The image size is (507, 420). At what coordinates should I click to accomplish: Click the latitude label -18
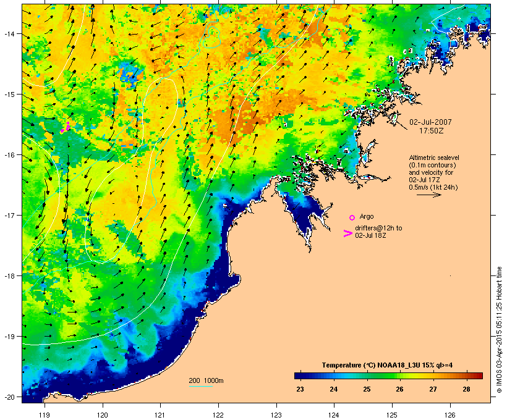click(9, 276)
